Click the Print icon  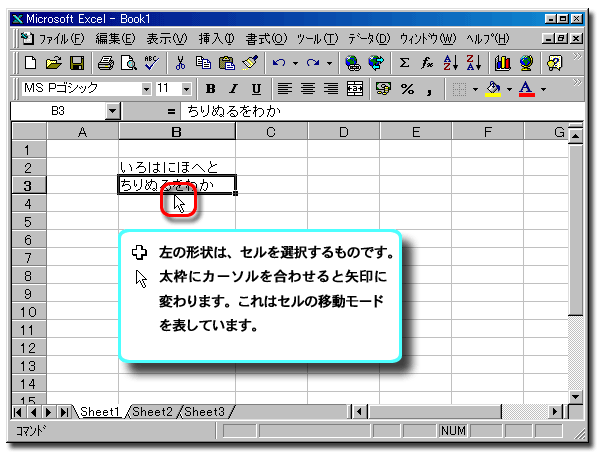[x=106, y=63]
